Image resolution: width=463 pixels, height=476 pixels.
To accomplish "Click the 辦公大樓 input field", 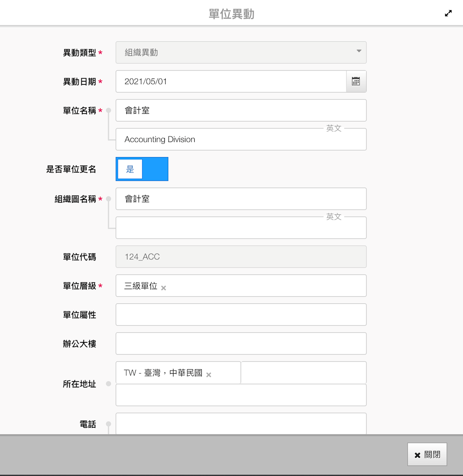I will 241,344.
